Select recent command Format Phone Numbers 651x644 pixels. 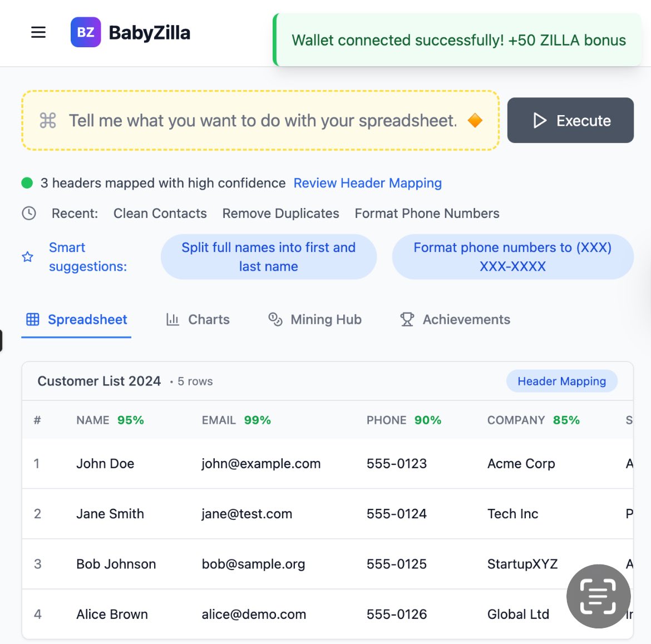(x=427, y=214)
